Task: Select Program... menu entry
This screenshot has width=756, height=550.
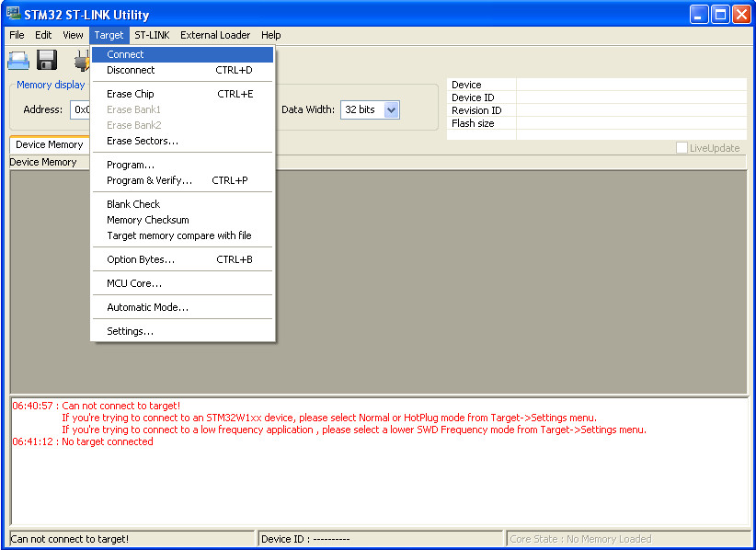Action: point(183,165)
